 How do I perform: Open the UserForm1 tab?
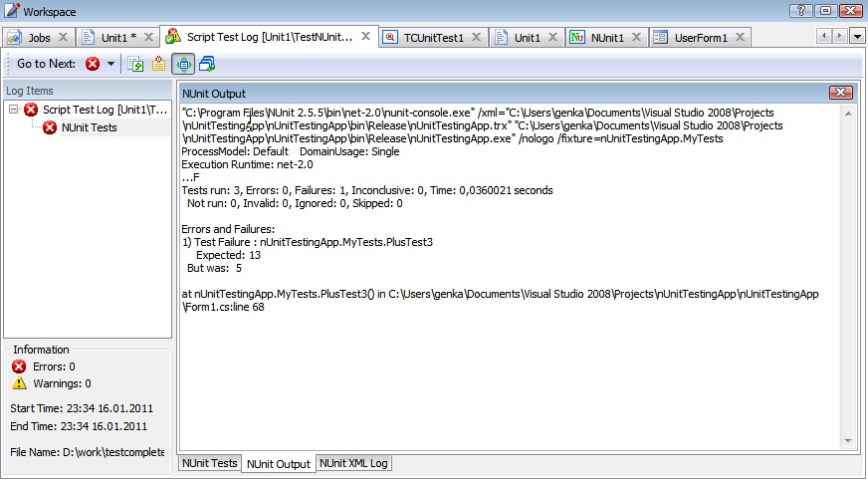700,38
